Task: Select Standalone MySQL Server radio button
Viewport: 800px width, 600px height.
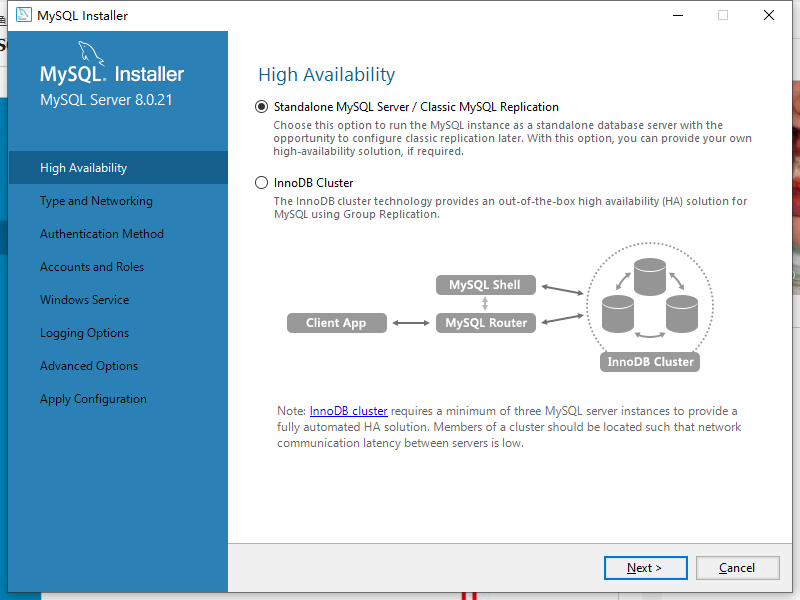Action: (261, 107)
